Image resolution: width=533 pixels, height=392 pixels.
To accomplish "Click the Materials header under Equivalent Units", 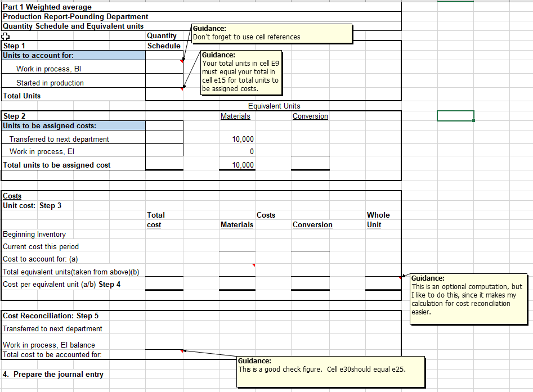I will pyautogui.click(x=235, y=116).
